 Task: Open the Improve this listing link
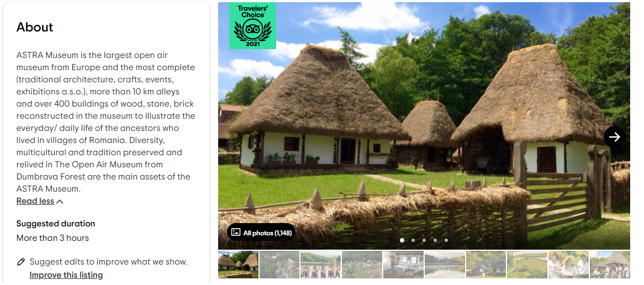(x=66, y=275)
